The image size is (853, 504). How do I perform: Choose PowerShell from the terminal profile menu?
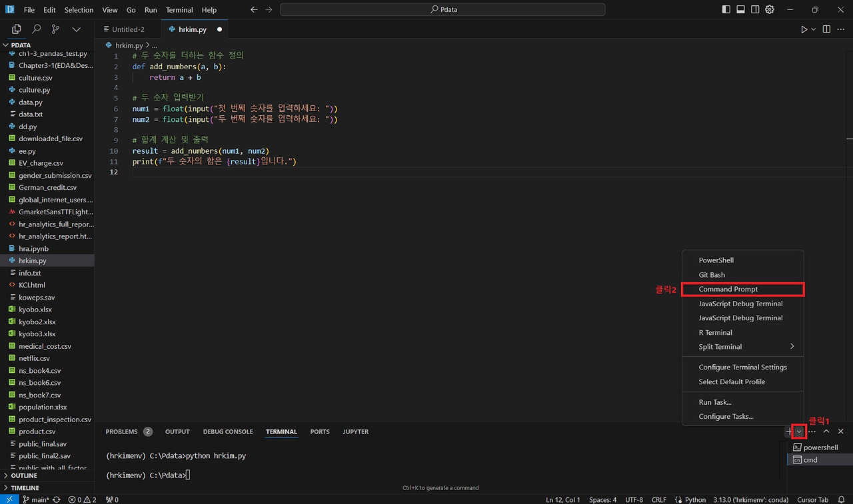[x=743, y=260]
